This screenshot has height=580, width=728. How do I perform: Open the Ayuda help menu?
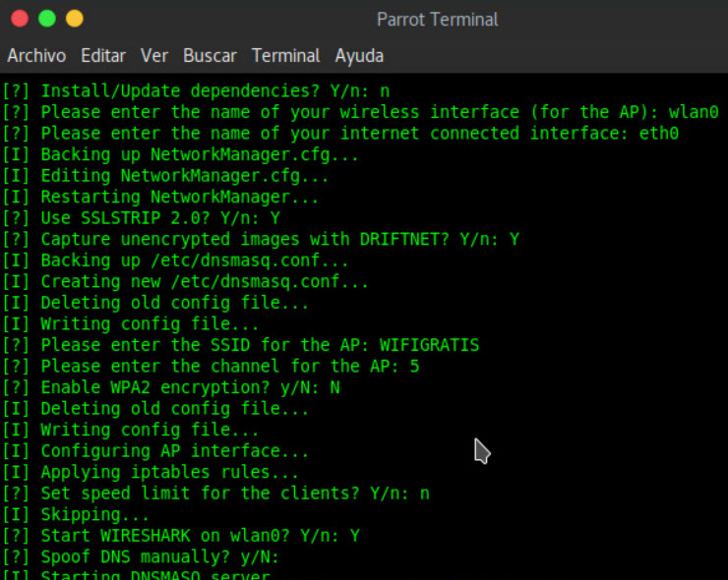pyautogui.click(x=359, y=56)
